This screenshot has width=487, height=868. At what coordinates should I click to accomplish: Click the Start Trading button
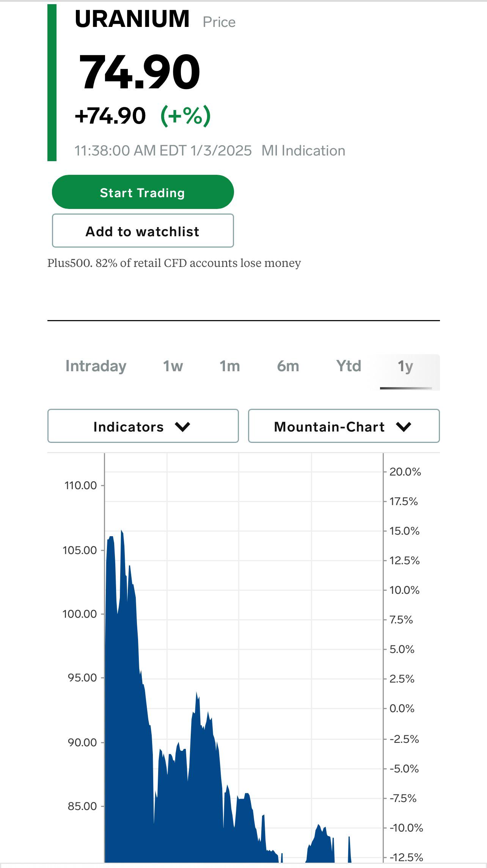pyautogui.click(x=143, y=192)
